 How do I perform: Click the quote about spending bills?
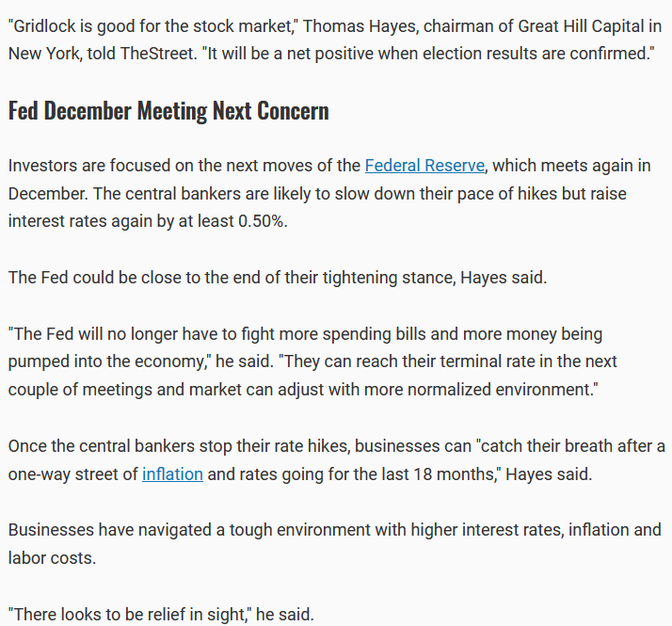312,361
